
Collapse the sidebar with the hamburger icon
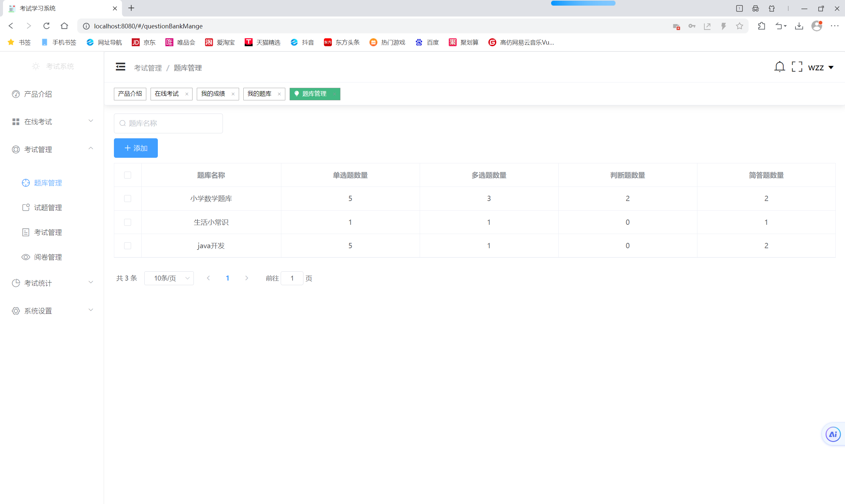pyautogui.click(x=120, y=67)
